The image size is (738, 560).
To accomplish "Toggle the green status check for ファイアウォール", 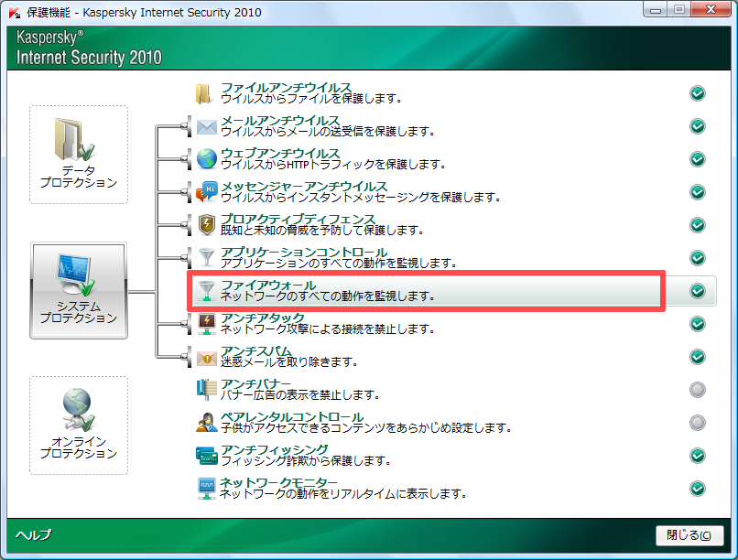I will 698,291.
